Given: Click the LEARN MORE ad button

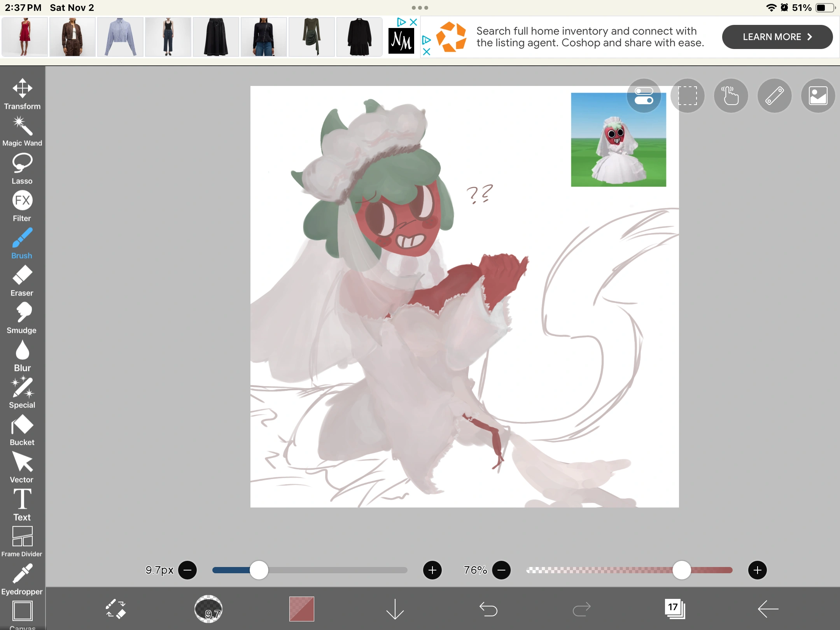Looking at the screenshot, I should coord(777,37).
